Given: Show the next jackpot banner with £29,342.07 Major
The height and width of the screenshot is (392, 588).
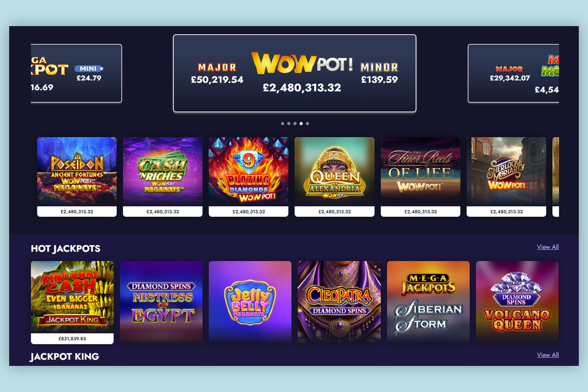Looking at the screenshot, I should tap(513, 73).
